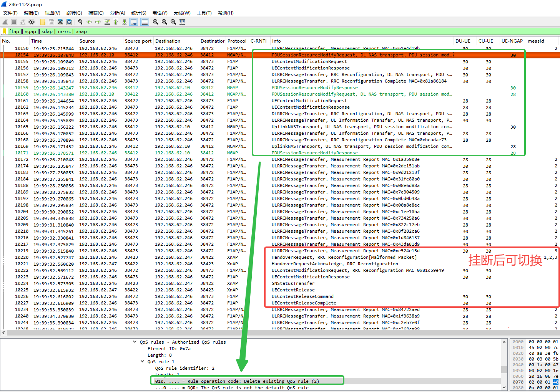This screenshot has height=392, width=560.
Task: Open the 帮助(H) menu
Action: [x=226, y=13]
